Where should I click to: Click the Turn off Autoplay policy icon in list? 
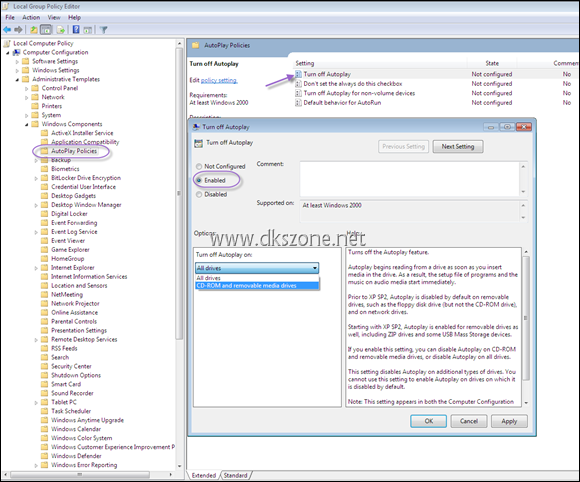[298, 74]
